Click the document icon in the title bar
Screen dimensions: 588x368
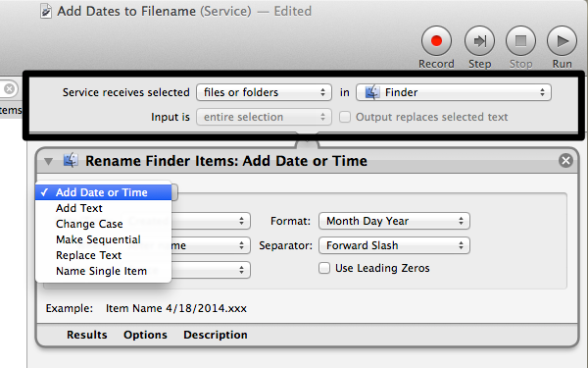point(46,11)
